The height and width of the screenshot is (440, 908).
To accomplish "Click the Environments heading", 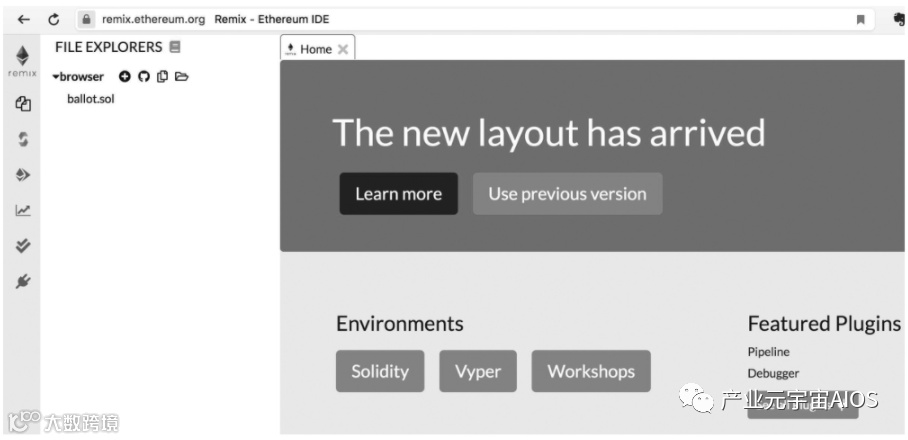I will click(400, 324).
